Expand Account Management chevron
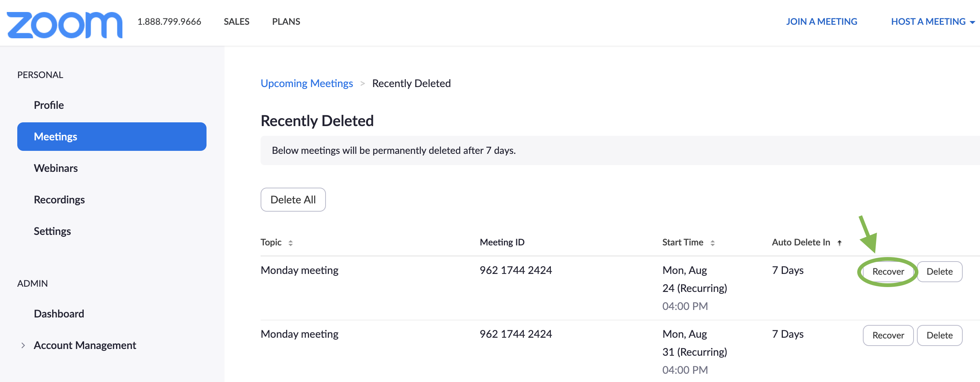980x382 pixels. [x=23, y=345]
